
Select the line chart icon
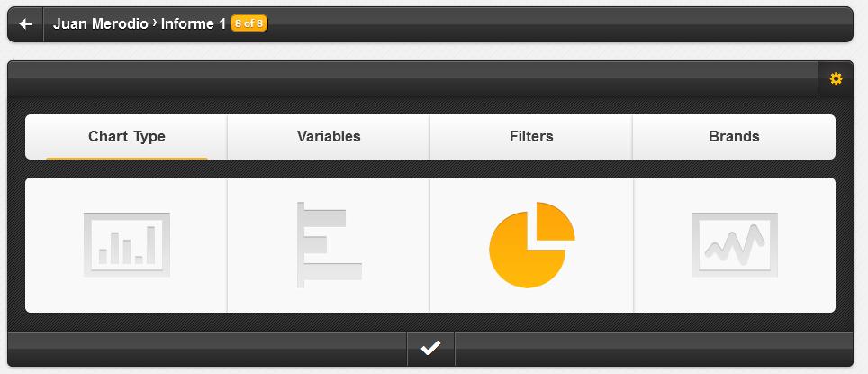[x=735, y=244]
